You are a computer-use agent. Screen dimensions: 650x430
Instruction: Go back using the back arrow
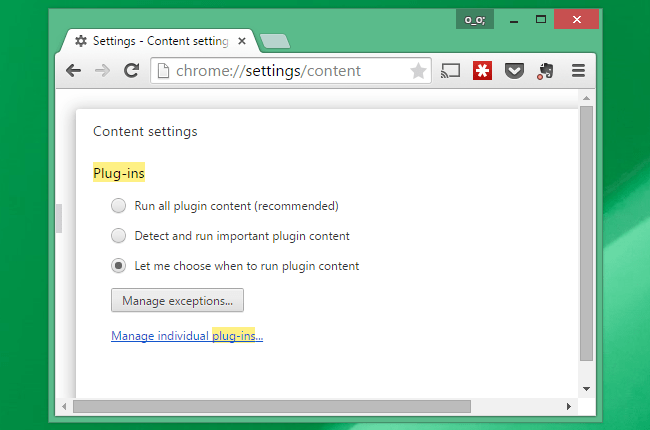tap(73, 70)
